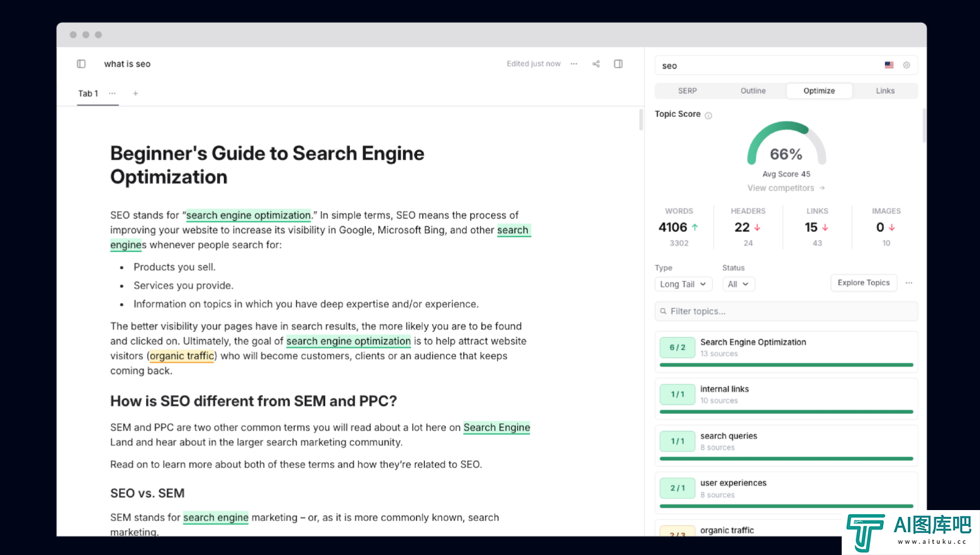The width and height of the screenshot is (980, 555).
Task: Select the internal links topic
Action: pyautogui.click(x=786, y=399)
